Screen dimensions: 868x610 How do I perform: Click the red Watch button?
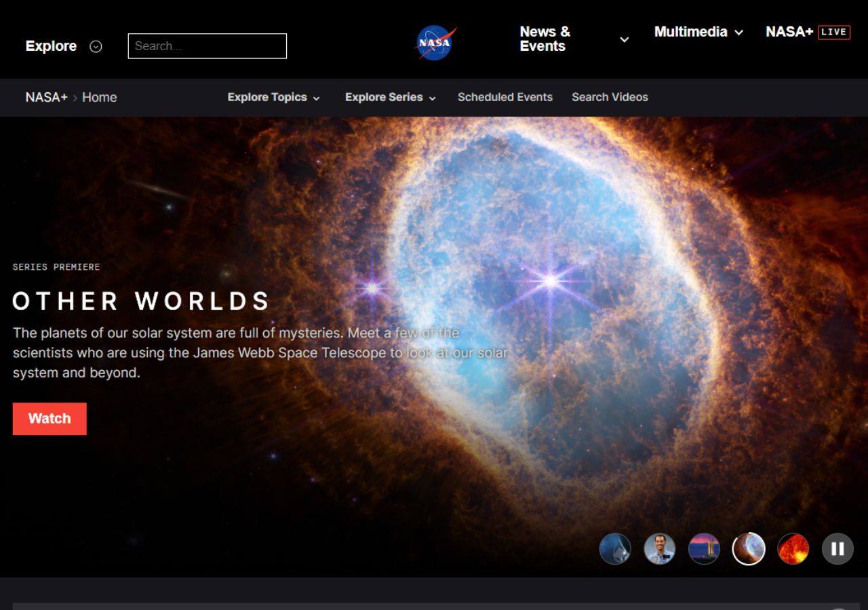(49, 418)
